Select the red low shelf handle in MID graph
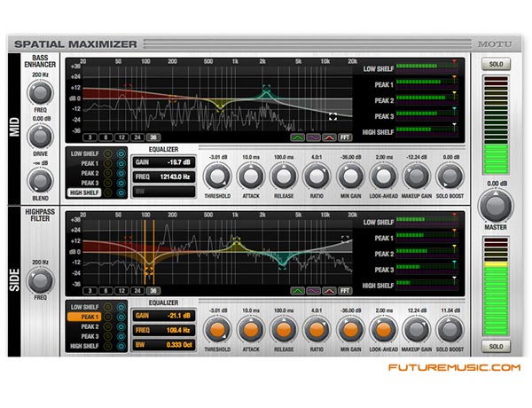Viewport: 532px width, 408px height. pyautogui.click(x=128, y=86)
